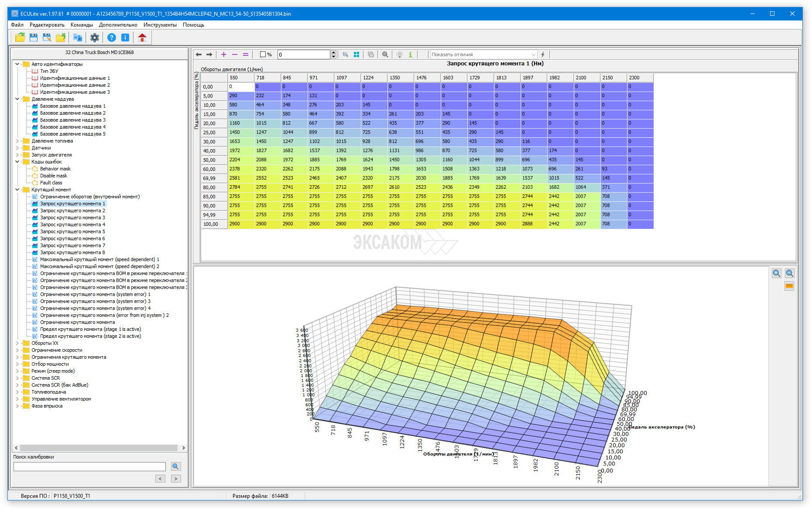Click the red home icon
Viewport: 812px width, 510px height.
tap(142, 38)
